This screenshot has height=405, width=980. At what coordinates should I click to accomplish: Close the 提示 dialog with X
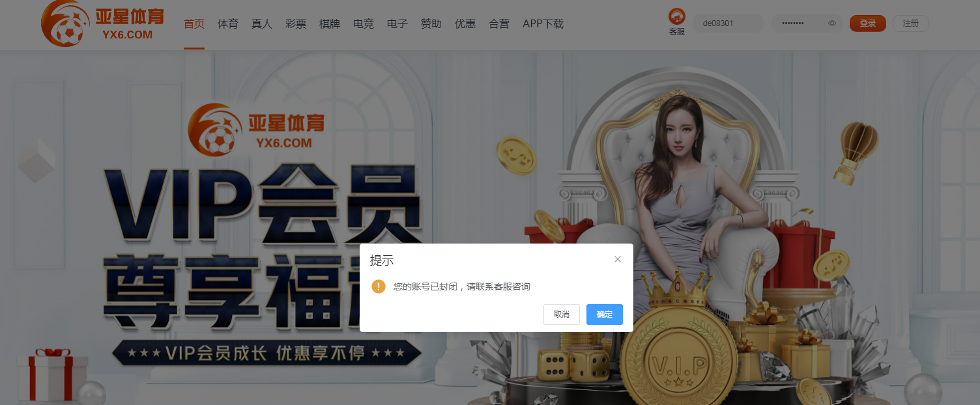pyautogui.click(x=618, y=259)
